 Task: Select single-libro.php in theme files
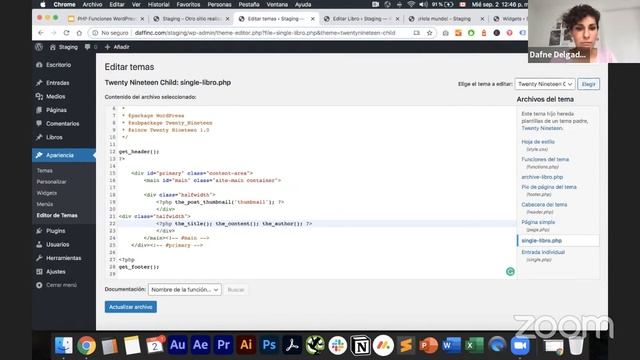542,240
